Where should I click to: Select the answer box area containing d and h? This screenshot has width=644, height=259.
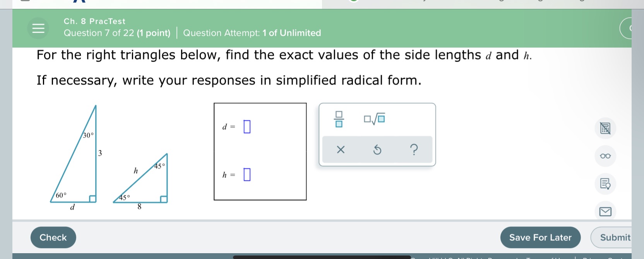point(260,151)
